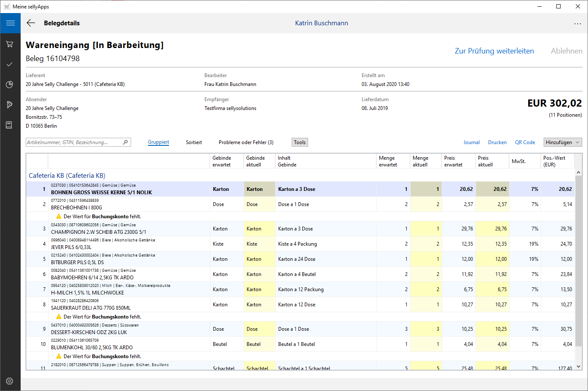Show Probleme oder Fehler (3)
Image resolution: width=588 pixels, height=391 pixels.
pos(246,142)
